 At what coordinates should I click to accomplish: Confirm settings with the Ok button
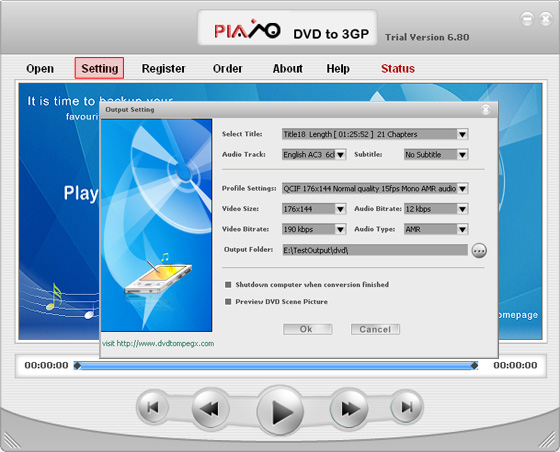click(308, 329)
